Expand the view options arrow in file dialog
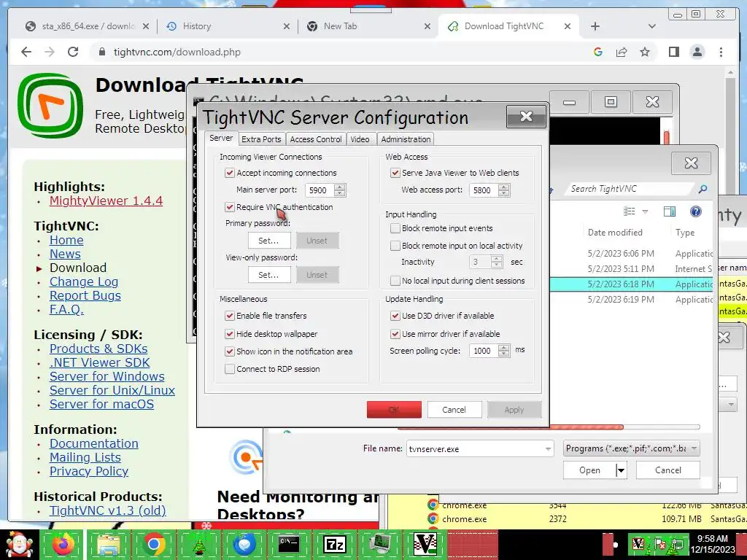The height and width of the screenshot is (560, 747). (645, 211)
